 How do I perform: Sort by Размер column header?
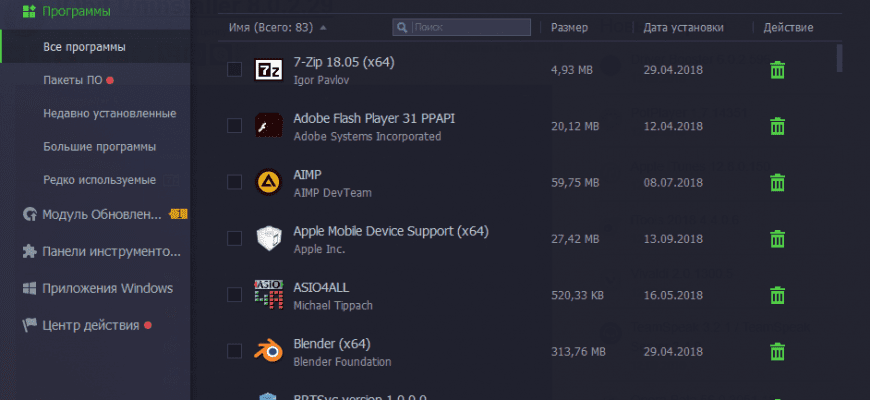[x=569, y=27]
